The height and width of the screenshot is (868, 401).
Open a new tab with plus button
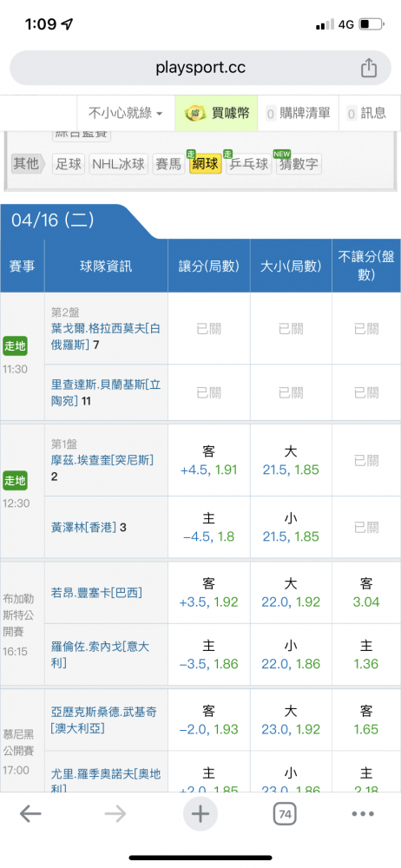200,813
